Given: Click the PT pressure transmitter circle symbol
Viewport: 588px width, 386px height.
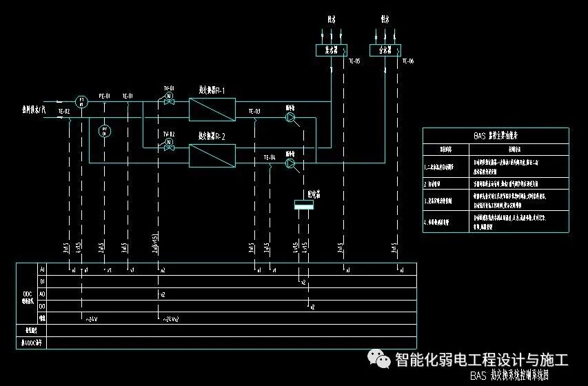Looking at the screenshot, I should click(x=105, y=131).
